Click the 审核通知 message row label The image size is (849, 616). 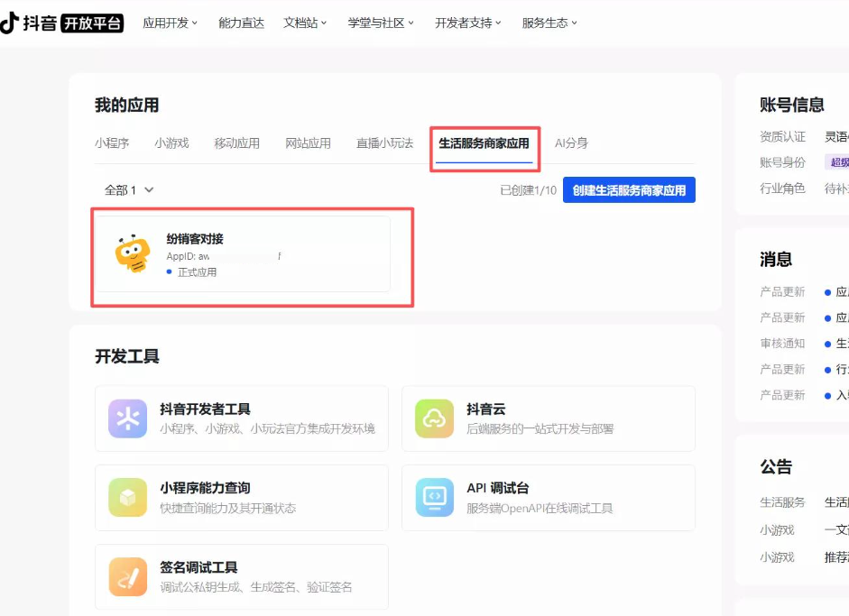point(782,344)
